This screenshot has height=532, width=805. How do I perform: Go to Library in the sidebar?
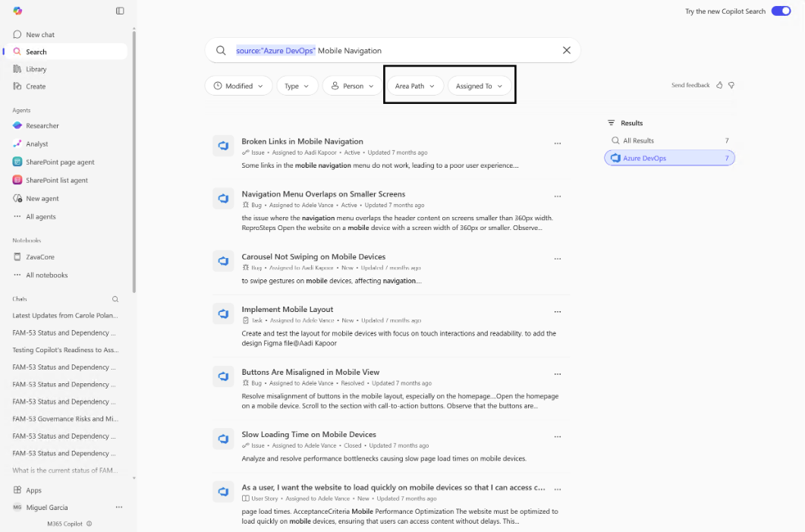(36, 69)
